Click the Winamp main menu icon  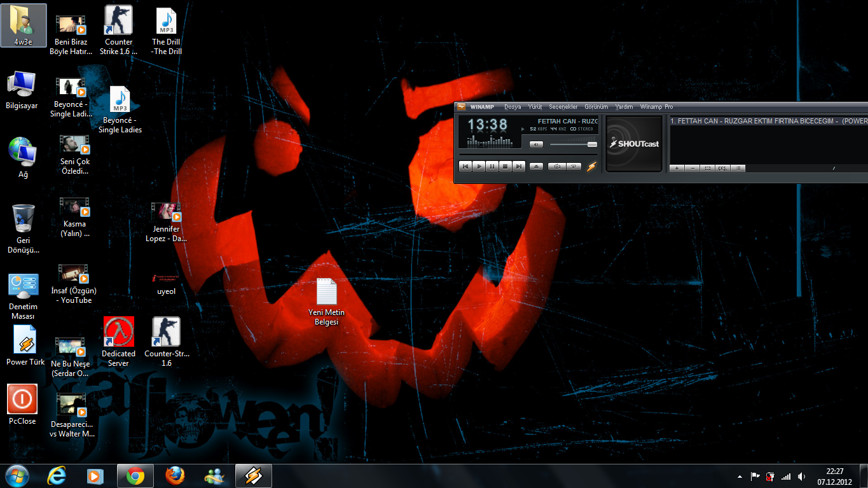(461, 107)
